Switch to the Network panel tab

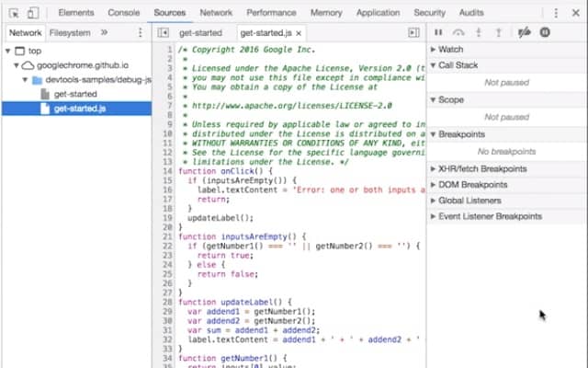pyautogui.click(x=216, y=13)
